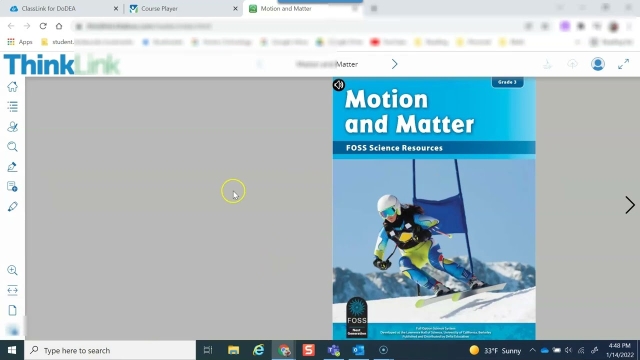Go to next page with right arrow
640x360 pixels.
tap(630, 205)
